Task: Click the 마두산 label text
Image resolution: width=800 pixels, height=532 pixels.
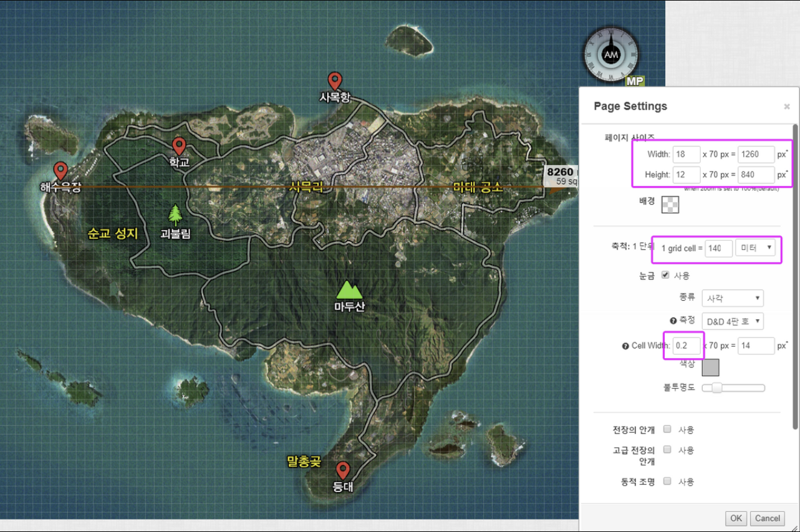Action: click(349, 306)
